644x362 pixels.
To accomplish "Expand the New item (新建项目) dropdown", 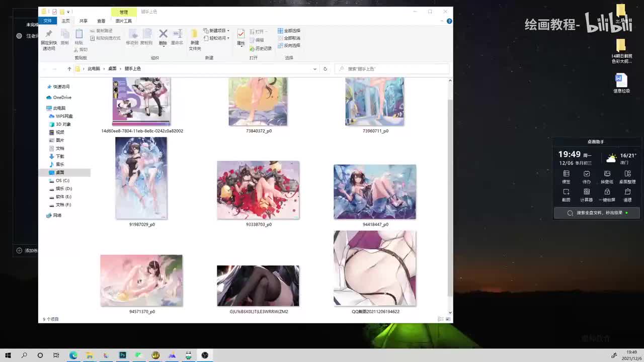I will click(x=216, y=31).
